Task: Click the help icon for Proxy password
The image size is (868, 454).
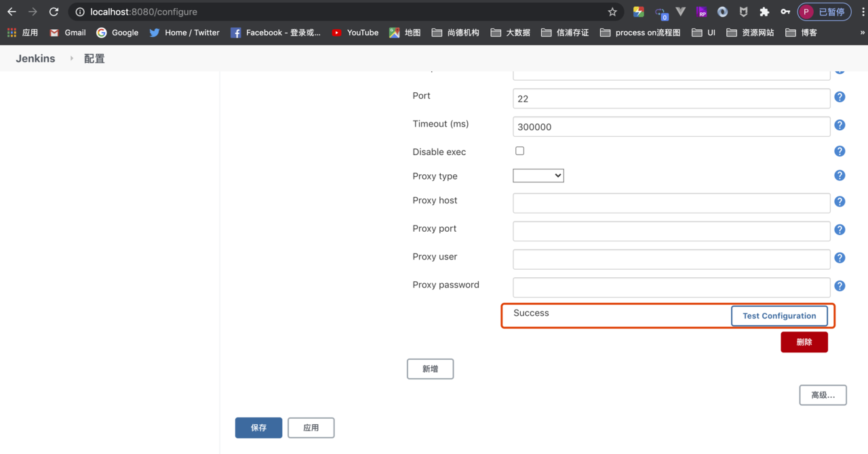Action: (840, 286)
